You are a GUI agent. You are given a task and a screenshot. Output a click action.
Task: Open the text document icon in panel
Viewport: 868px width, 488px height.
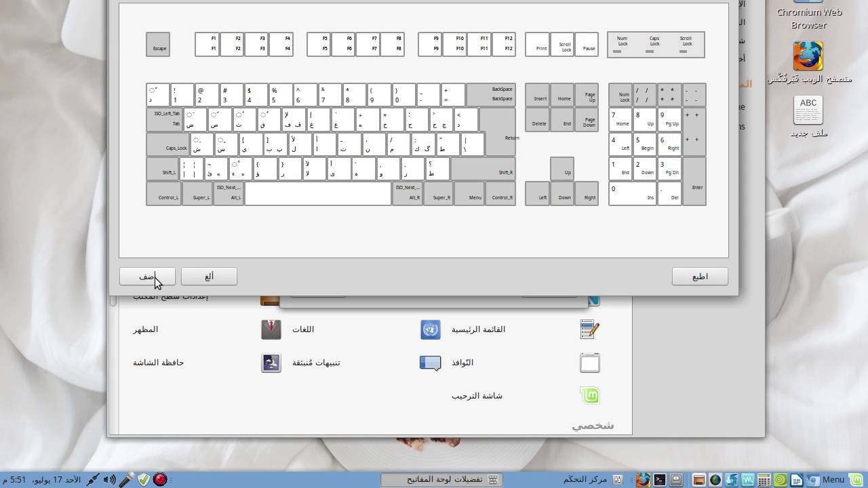tap(797, 480)
